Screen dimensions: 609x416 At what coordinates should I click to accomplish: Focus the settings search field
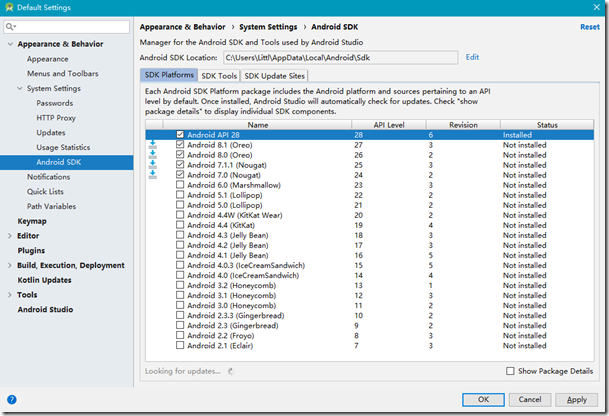(x=66, y=27)
